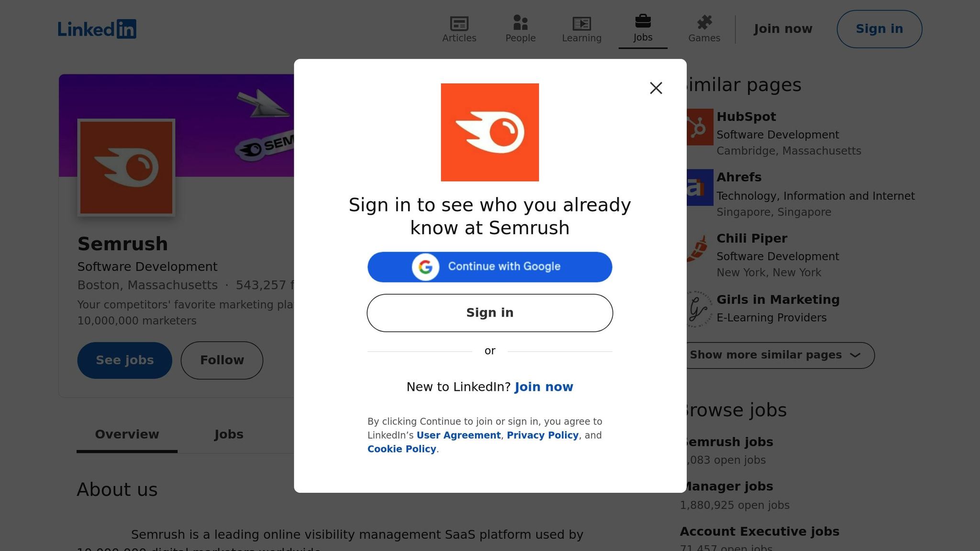Click Jobs in the top navigation
The width and height of the screenshot is (980, 551).
coord(643,29)
